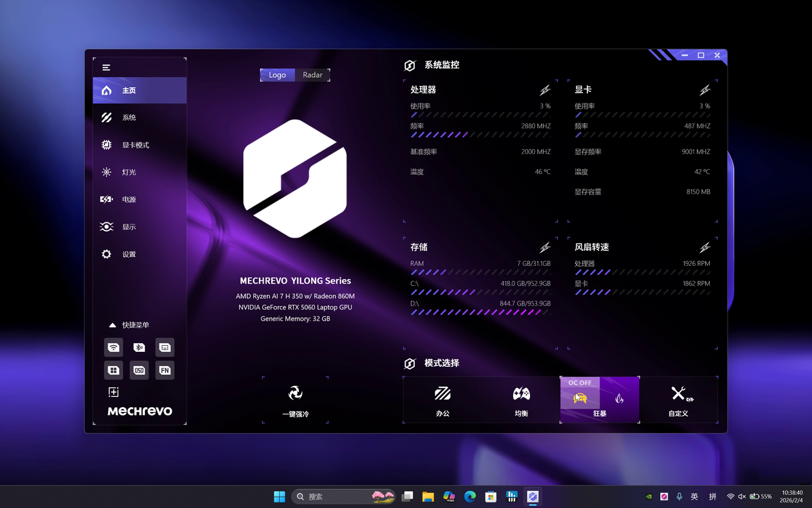812x508 pixels.
Task: Select the 自定义 custom mode
Action: click(x=678, y=400)
